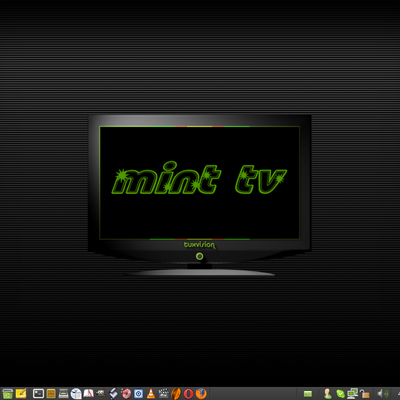Launch the orange feather icon

176,394
